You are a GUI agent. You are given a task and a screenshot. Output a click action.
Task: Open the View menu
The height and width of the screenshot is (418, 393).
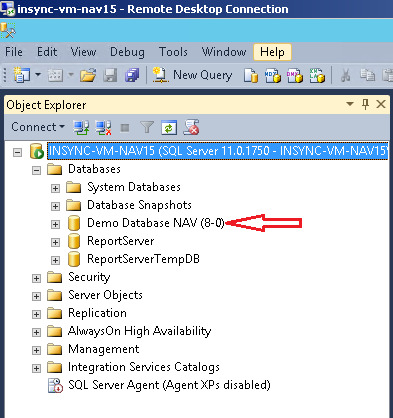point(83,52)
